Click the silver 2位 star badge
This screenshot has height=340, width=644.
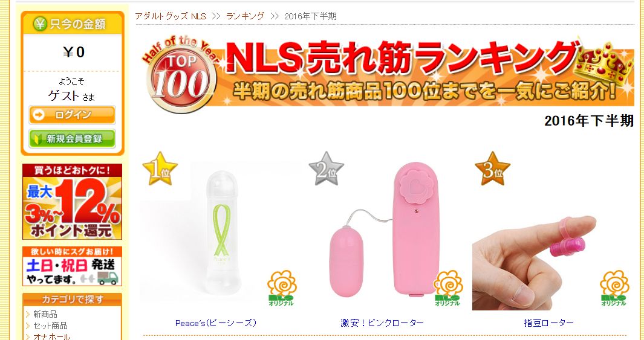coord(326,169)
